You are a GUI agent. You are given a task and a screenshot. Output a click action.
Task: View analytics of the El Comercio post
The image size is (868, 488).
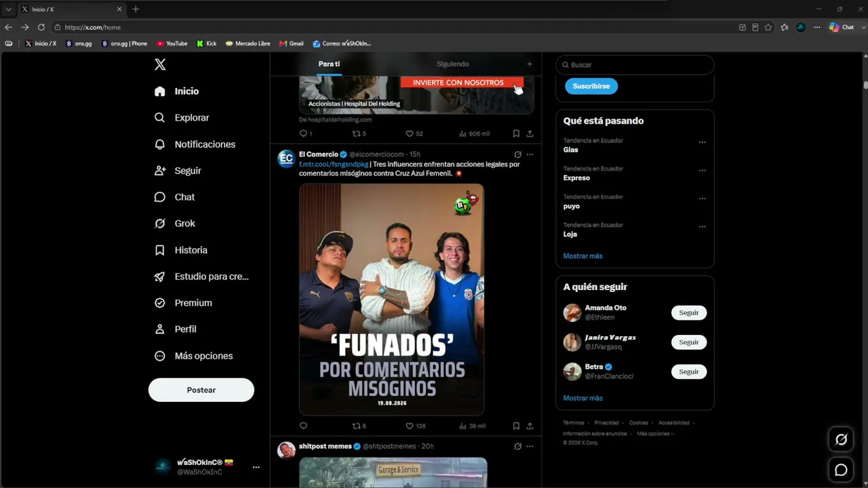click(473, 426)
